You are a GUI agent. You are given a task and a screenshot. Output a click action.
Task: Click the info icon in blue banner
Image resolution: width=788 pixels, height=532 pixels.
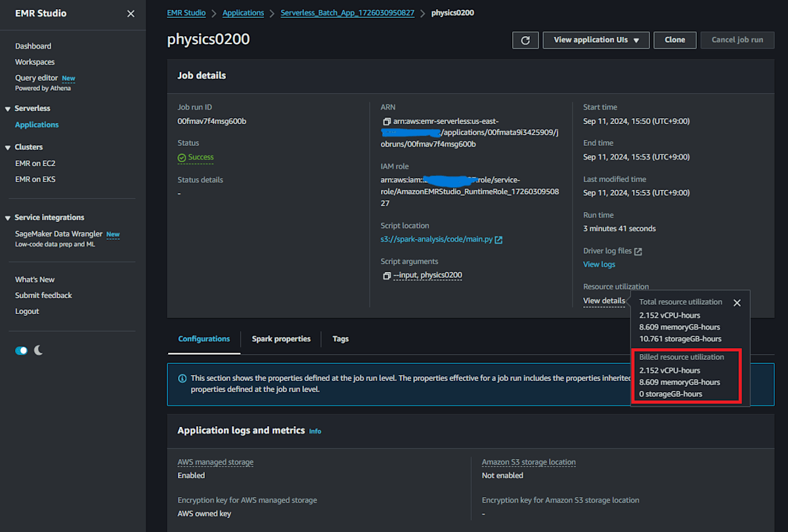(x=182, y=378)
